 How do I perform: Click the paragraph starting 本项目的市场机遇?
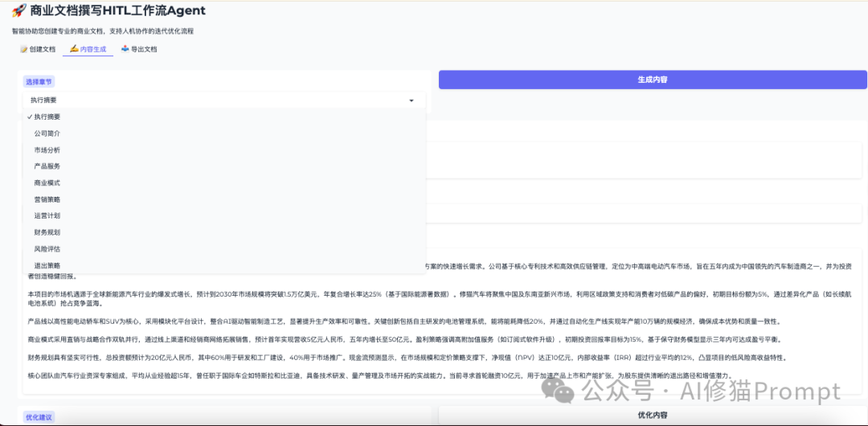tap(440, 299)
